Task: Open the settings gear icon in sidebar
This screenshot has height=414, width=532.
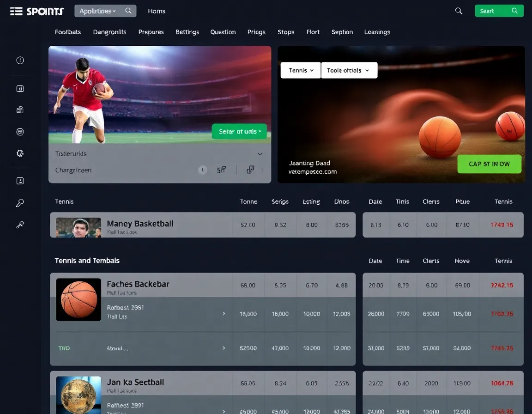Action: coord(19,153)
